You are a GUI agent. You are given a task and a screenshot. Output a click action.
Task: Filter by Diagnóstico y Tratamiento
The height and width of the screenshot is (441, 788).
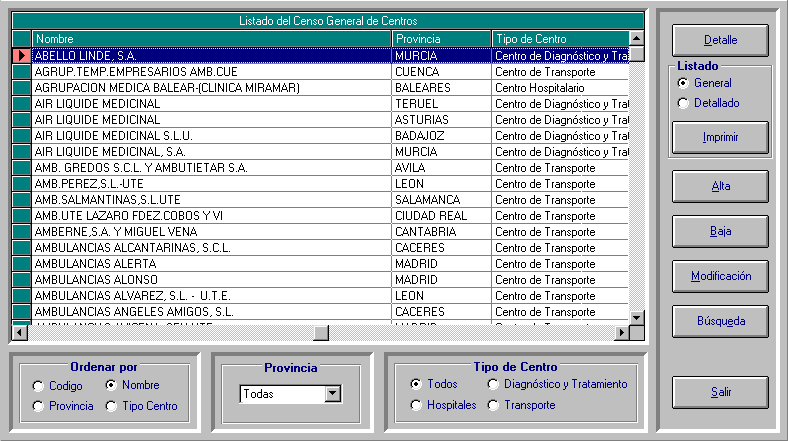[493, 384]
